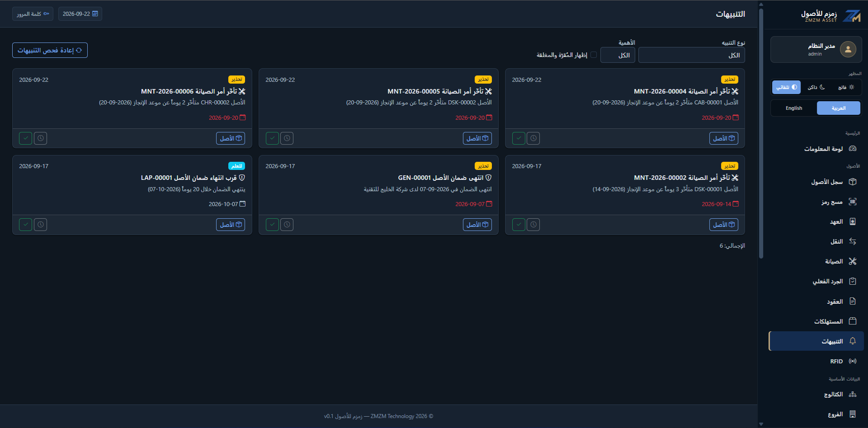Screen dimensions: 868x428
Task: Switch the interface language to English
Action: point(794,108)
